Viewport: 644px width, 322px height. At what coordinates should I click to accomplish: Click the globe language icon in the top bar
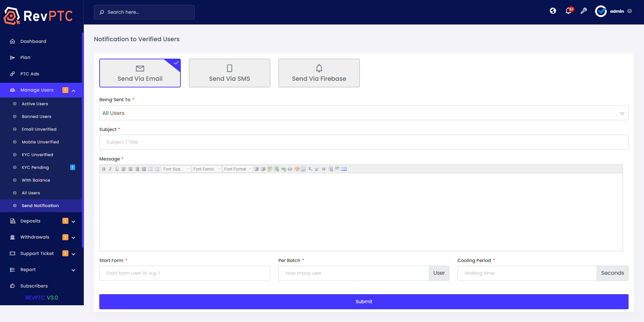pos(553,11)
